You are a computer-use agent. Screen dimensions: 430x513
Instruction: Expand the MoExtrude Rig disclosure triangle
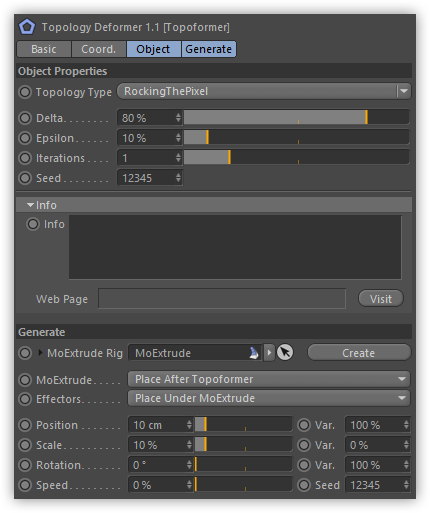tap(40, 352)
